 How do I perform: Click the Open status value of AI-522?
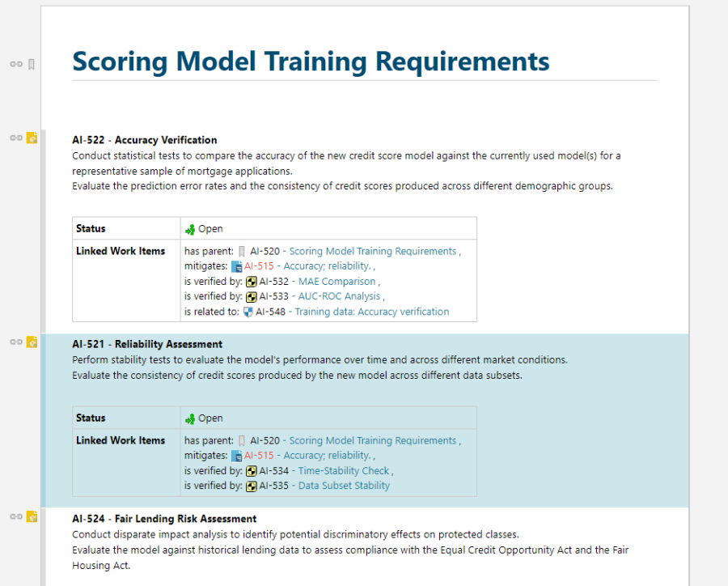pos(210,229)
